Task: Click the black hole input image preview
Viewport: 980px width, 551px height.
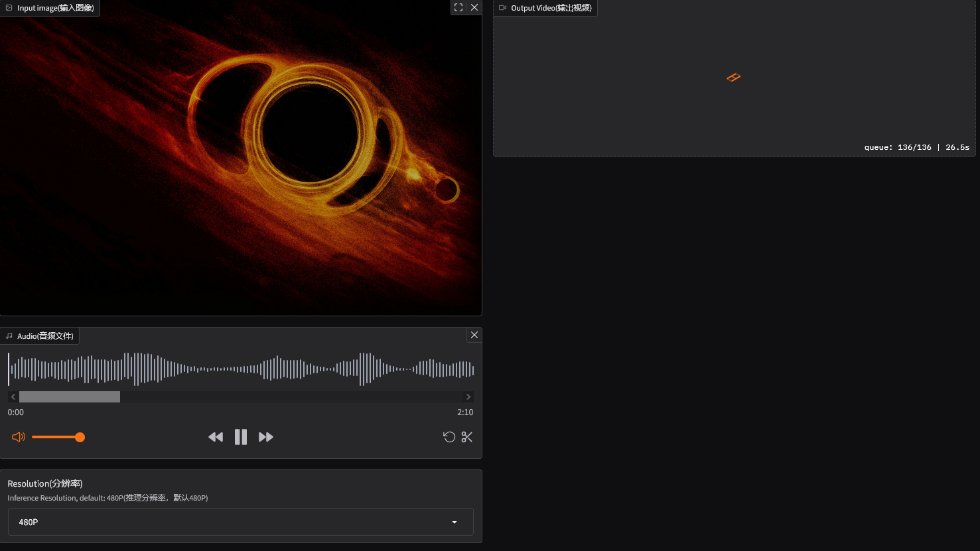Action: click(241, 158)
